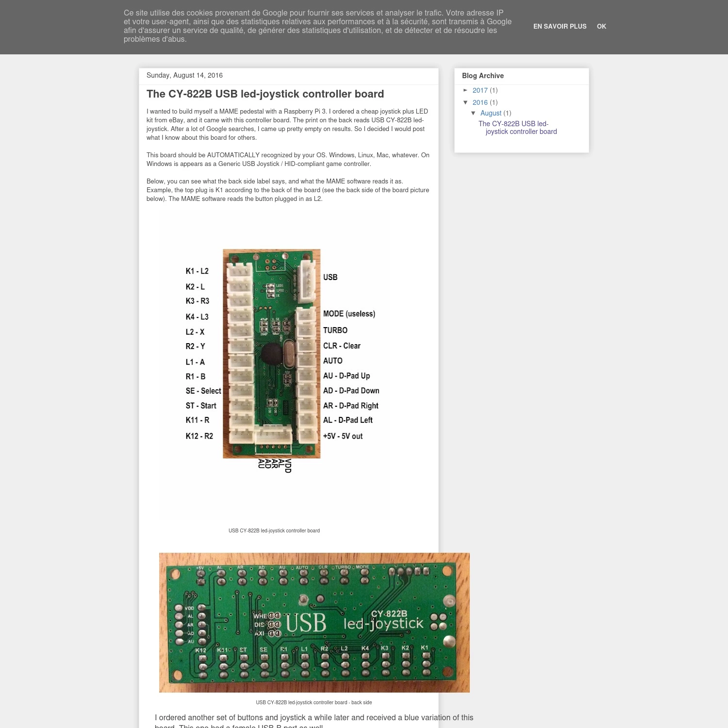Image resolution: width=728 pixels, height=728 pixels.
Task: Open the 2016 archive link
Action: (480, 102)
